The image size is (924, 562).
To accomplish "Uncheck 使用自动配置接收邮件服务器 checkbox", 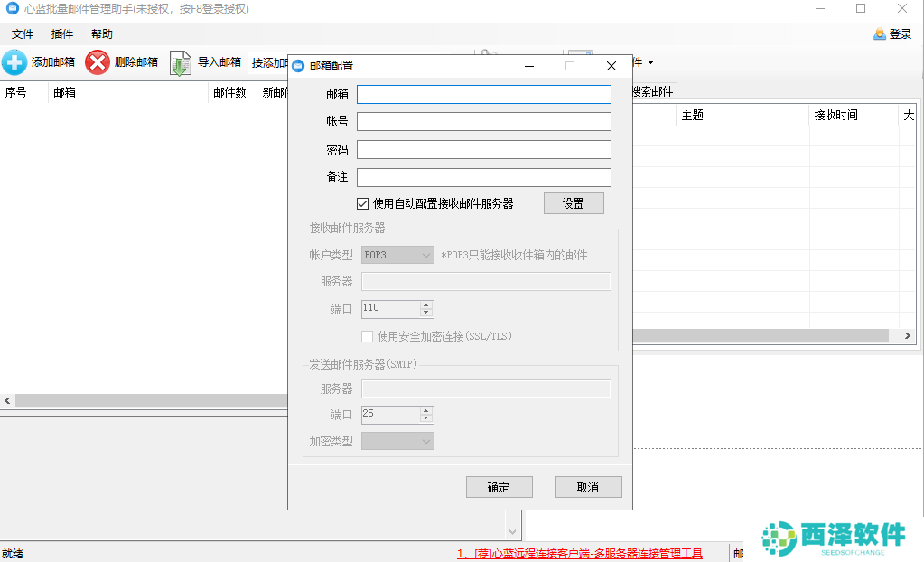I will click(362, 204).
